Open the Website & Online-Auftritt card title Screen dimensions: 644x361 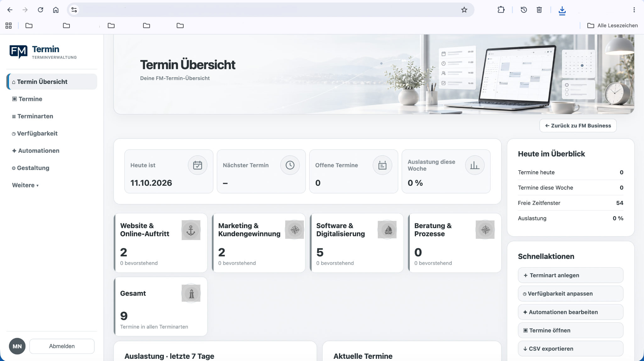(145, 230)
